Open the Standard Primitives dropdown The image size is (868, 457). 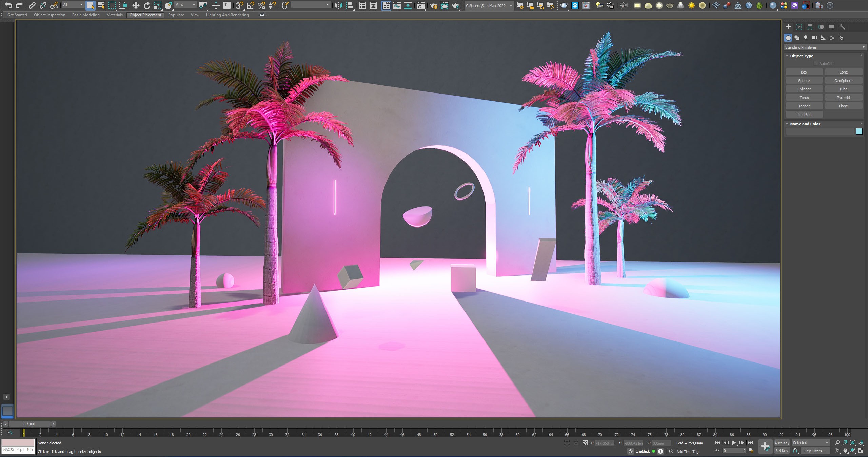[x=825, y=47]
